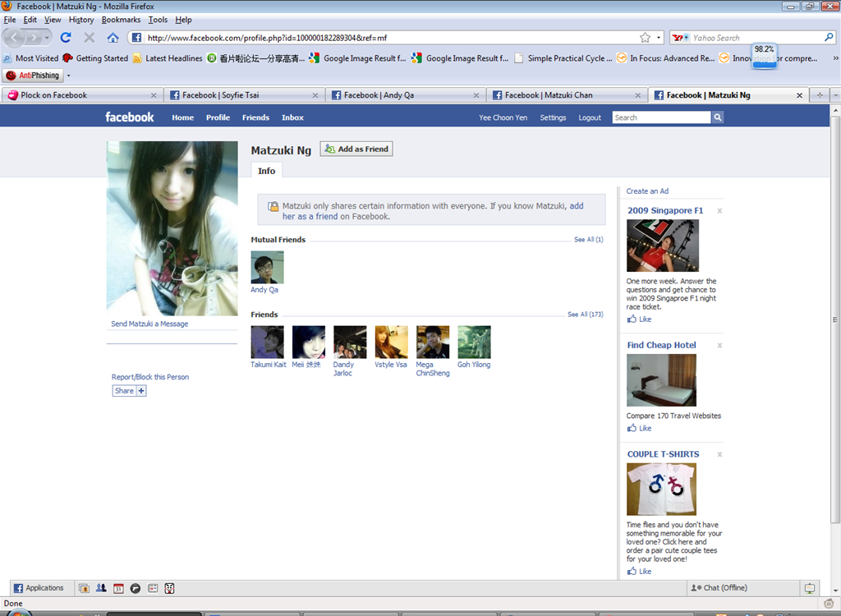
Task: Open Facebook Inbox
Action: tap(292, 117)
